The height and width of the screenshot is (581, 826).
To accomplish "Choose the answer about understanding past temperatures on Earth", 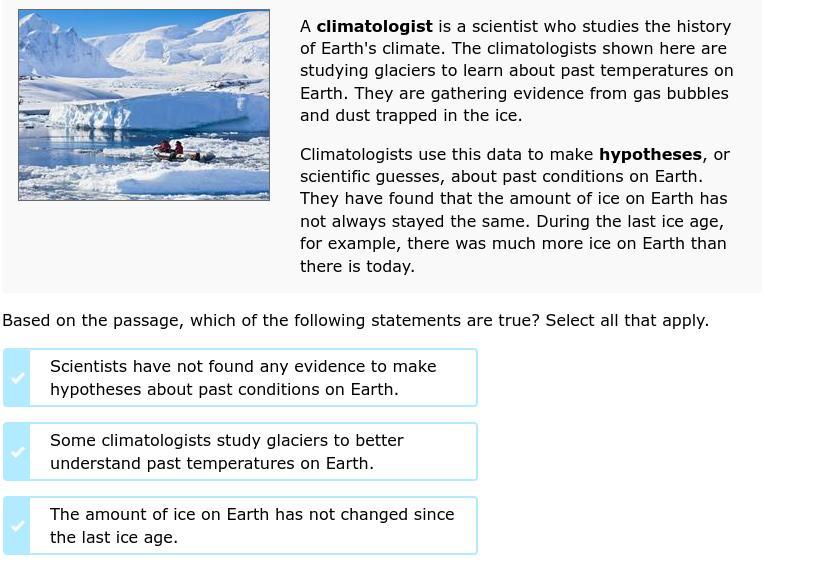I will [x=227, y=452].
